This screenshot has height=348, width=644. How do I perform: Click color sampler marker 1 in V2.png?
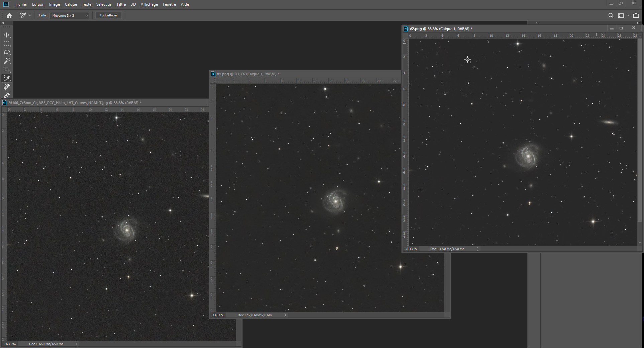point(467,60)
